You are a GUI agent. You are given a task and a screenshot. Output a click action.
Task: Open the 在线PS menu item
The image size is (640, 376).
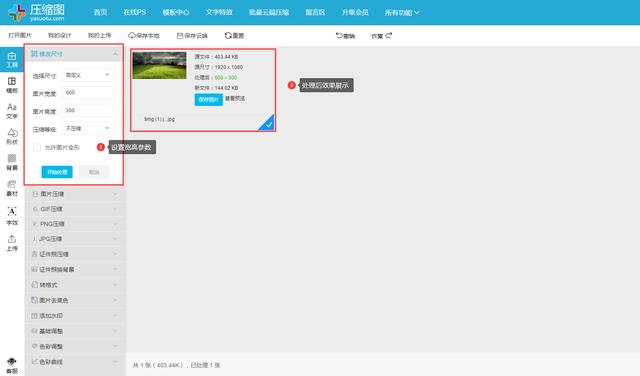pos(135,12)
